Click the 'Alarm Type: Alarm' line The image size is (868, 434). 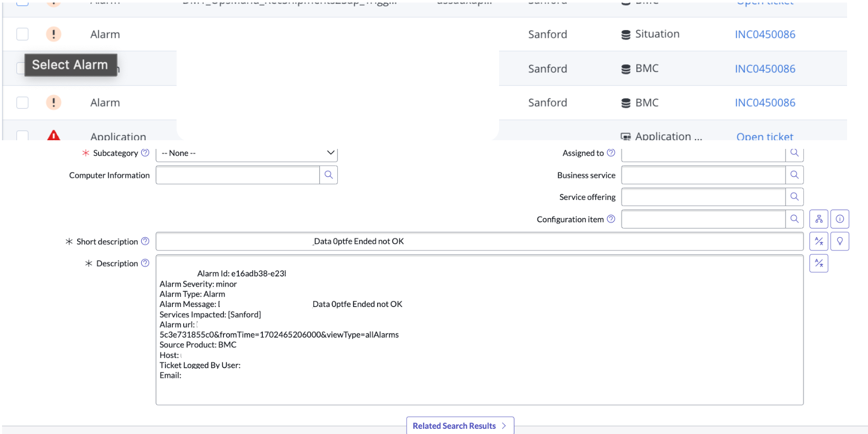[192, 294]
